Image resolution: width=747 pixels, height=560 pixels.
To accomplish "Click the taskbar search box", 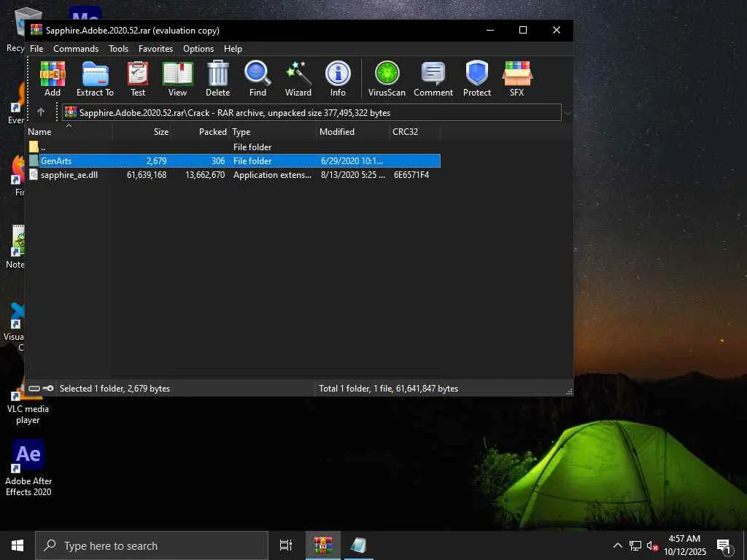I will tap(152, 545).
